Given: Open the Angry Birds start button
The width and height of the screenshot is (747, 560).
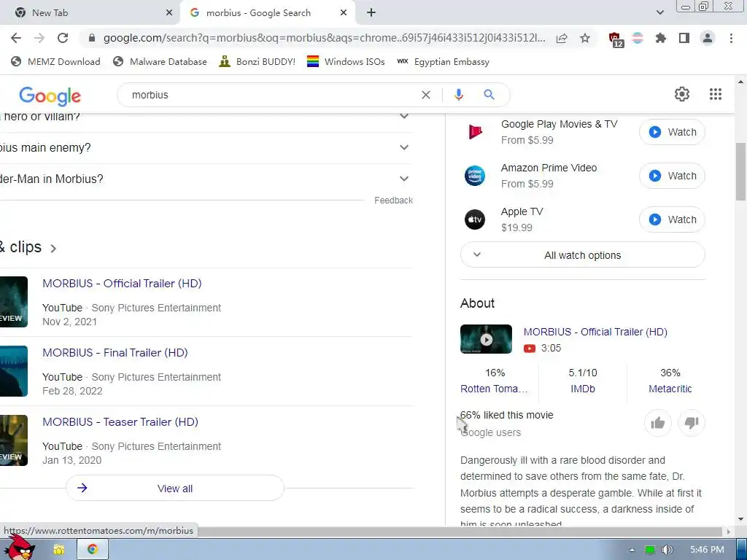Looking at the screenshot, I should pyautogui.click(x=18, y=548).
